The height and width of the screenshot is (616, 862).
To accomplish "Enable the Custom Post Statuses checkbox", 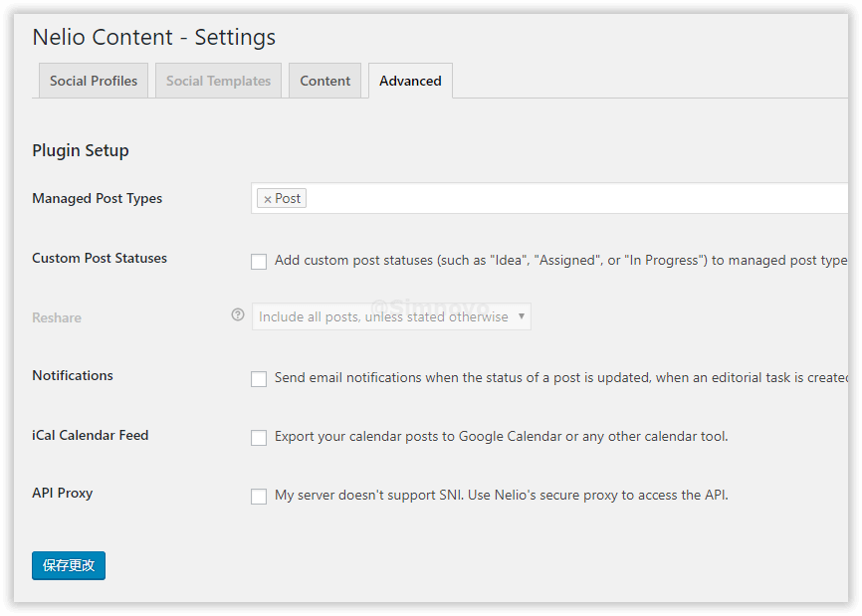I will point(259,262).
